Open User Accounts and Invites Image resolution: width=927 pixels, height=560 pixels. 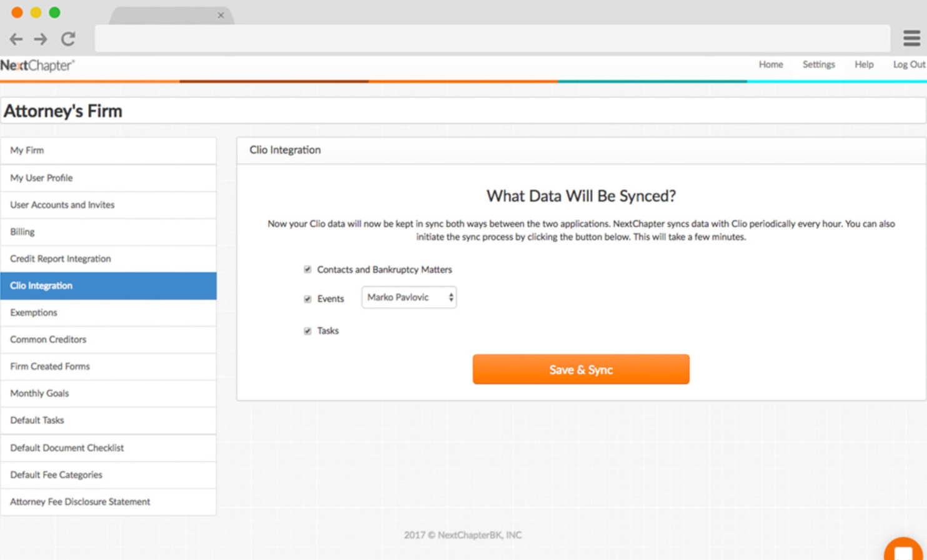coord(109,205)
